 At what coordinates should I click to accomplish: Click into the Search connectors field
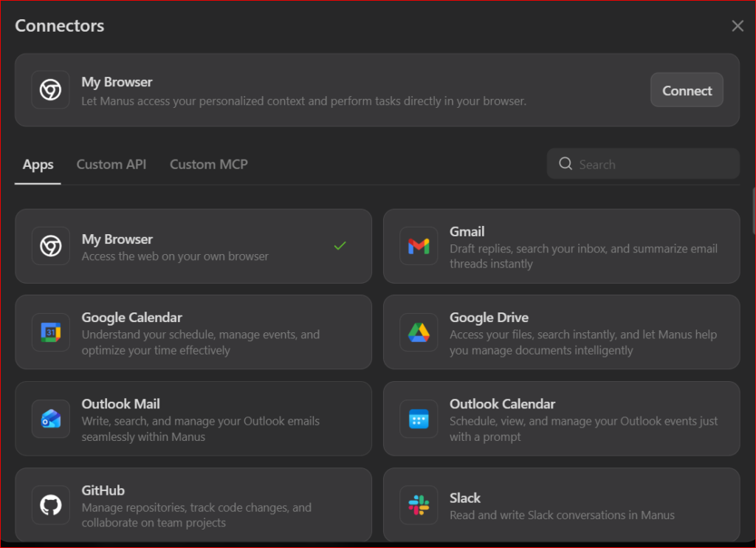653,164
